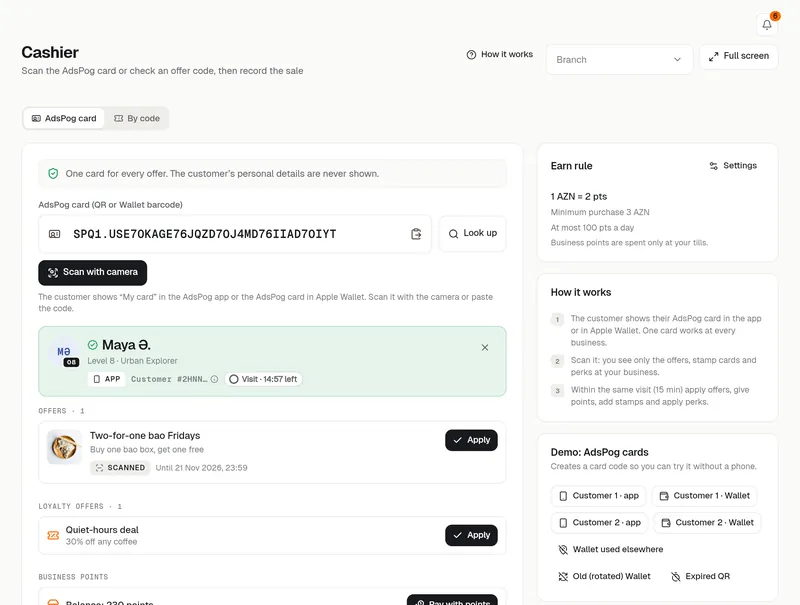Generate the Customer 1 · app demo card
The height and width of the screenshot is (605, 800).
pos(599,496)
